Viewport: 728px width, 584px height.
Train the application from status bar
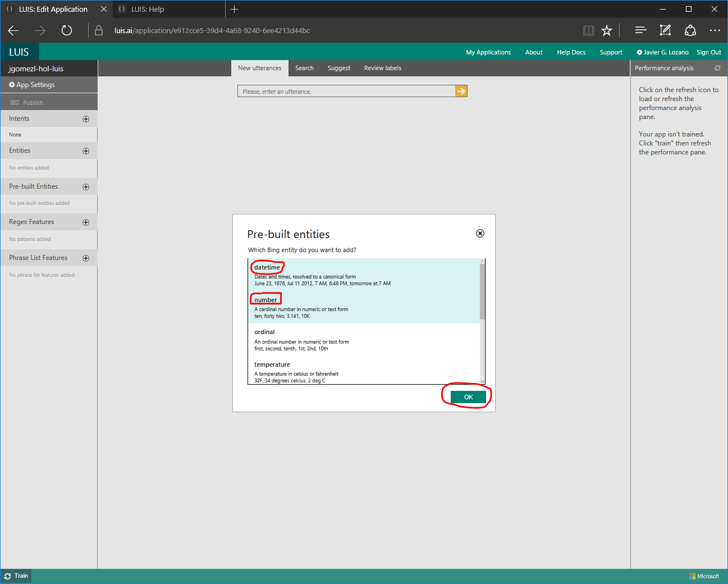[x=16, y=576]
